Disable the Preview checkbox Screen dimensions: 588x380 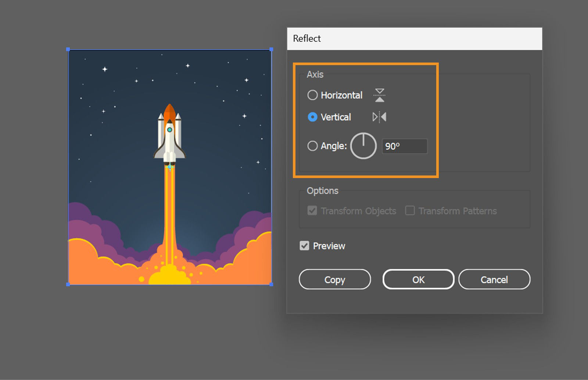[304, 246]
